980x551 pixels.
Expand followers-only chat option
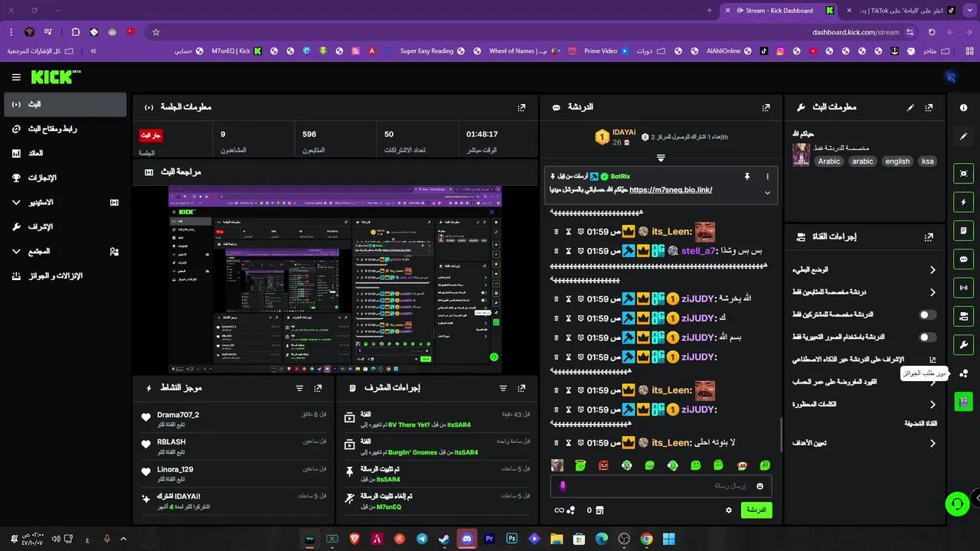(933, 292)
